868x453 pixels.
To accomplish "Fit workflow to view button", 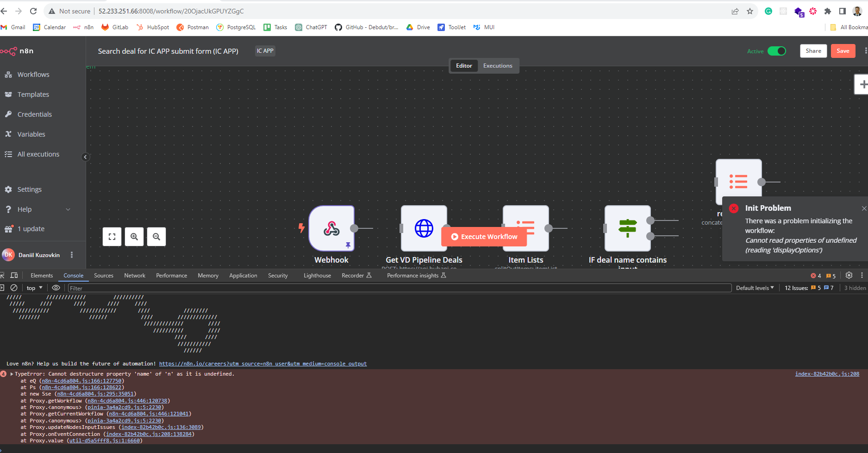I will tap(112, 237).
